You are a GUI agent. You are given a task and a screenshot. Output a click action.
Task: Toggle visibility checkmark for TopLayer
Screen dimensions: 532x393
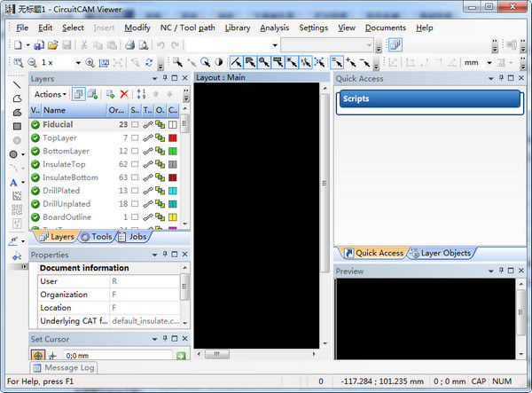pos(35,139)
